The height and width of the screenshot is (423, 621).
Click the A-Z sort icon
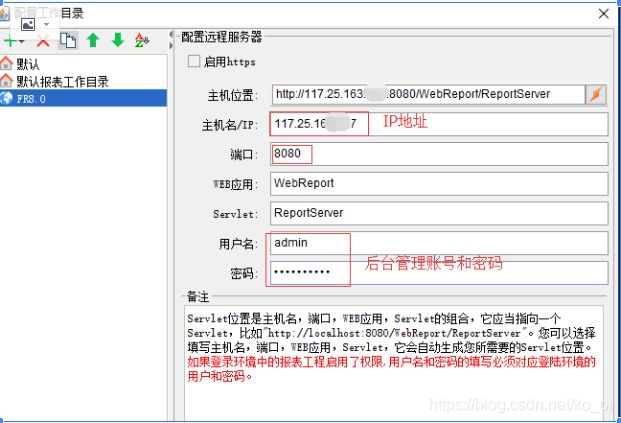(x=142, y=40)
